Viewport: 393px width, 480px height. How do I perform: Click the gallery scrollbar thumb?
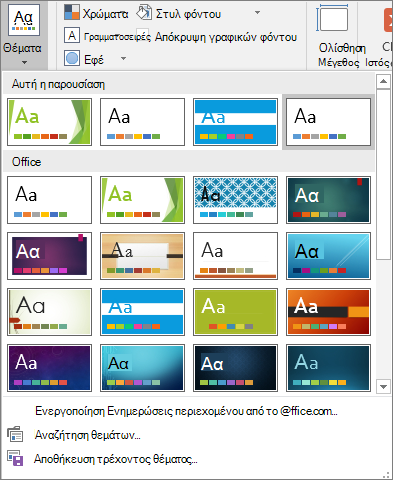click(x=383, y=174)
